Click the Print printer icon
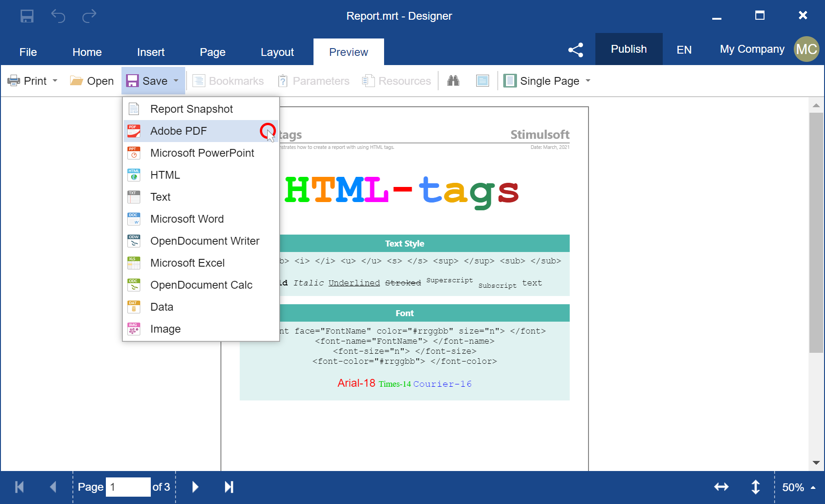The image size is (825, 504). tap(14, 81)
